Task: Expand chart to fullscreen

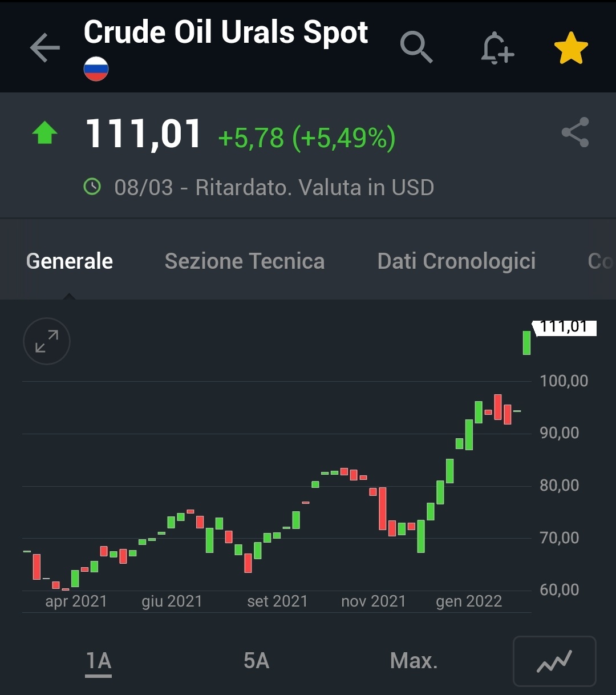Action: (x=47, y=341)
